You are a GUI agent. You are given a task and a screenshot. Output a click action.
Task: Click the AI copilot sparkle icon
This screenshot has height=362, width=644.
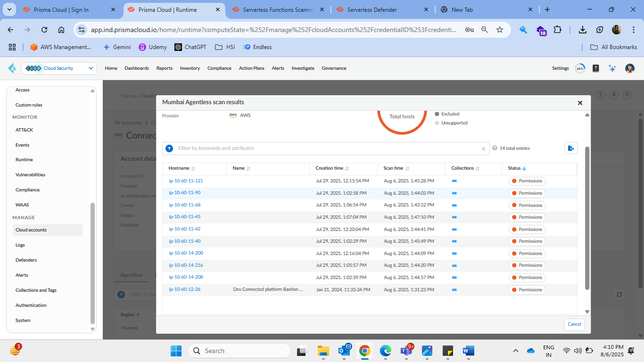click(x=612, y=68)
